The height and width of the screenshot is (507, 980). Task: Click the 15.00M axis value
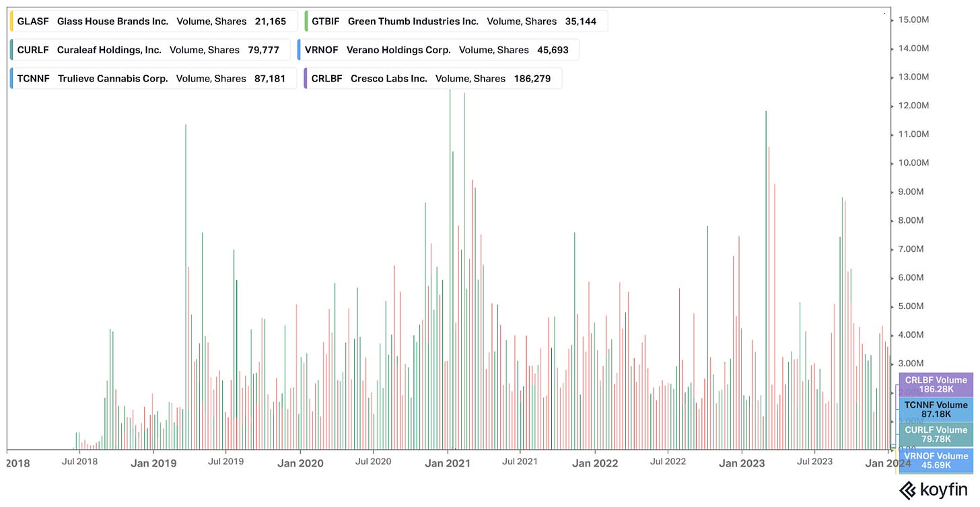pos(913,20)
